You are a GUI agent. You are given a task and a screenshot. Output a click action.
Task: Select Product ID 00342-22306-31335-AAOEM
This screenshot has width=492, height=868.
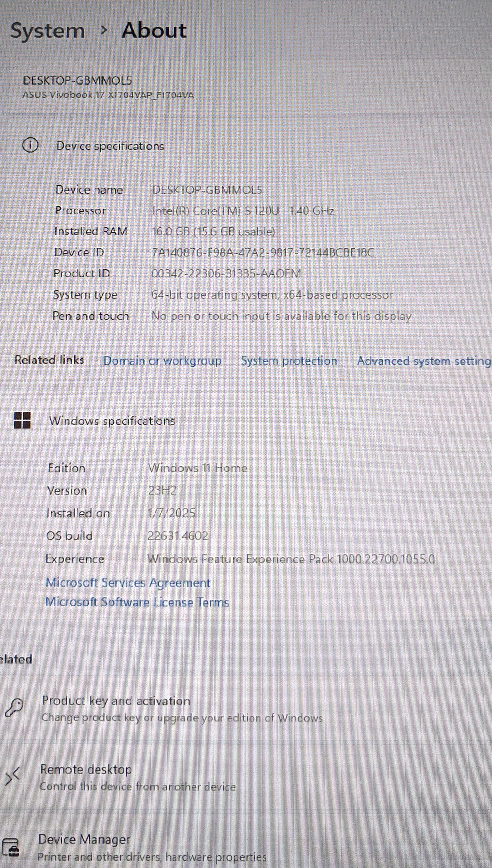pyautogui.click(x=226, y=273)
